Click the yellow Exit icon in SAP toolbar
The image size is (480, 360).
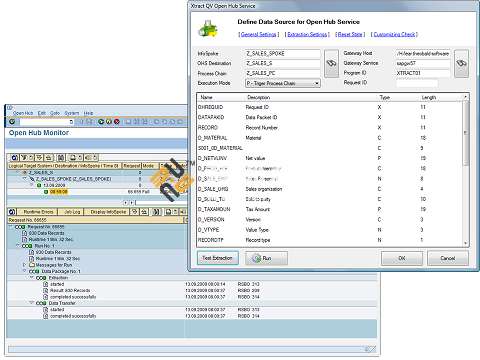click(x=109, y=122)
